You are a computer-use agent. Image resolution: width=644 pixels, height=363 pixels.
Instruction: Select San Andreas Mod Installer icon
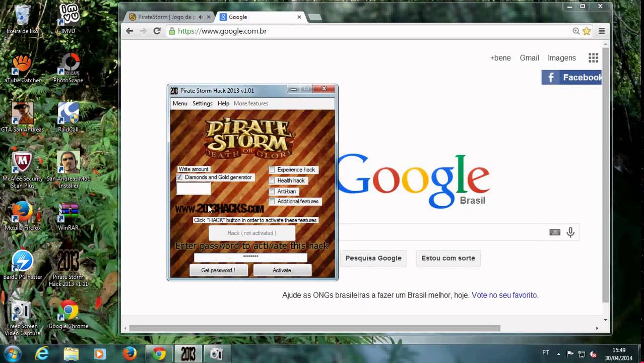tap(68, 170)
